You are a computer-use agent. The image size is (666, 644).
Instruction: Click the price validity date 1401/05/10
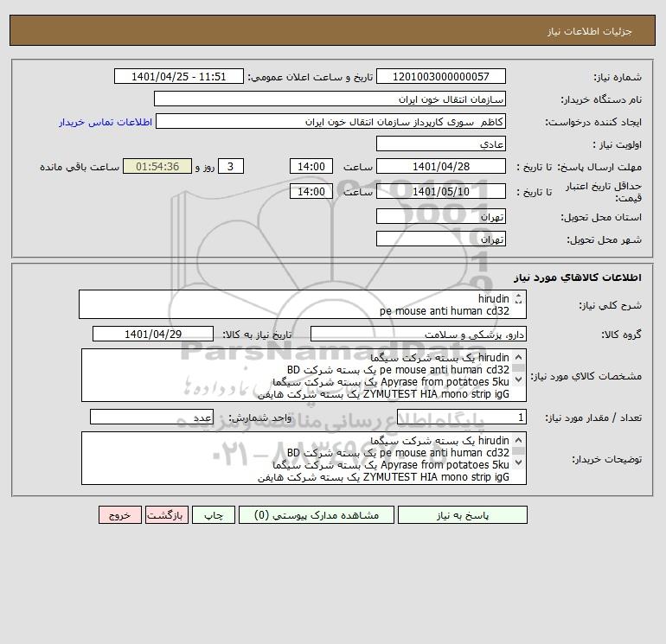(x=441, y=191)
